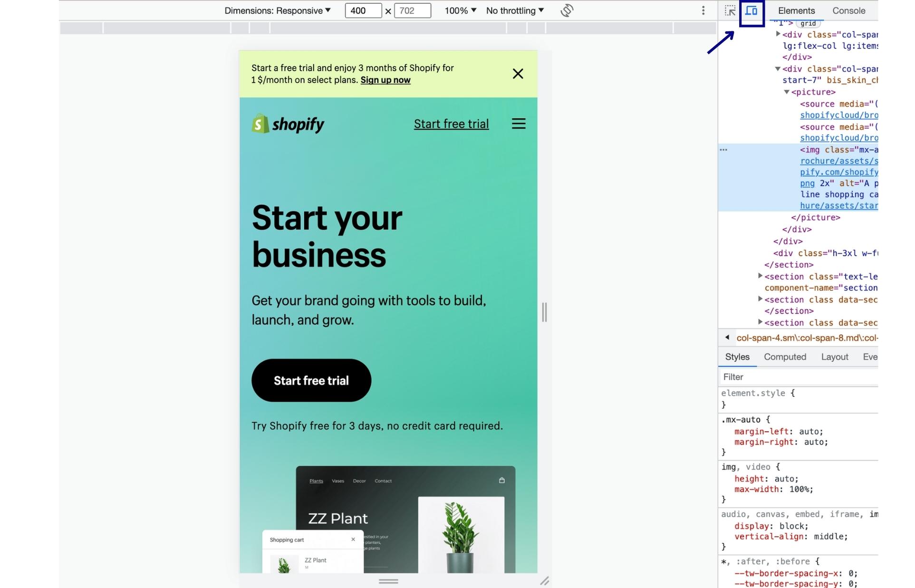Click the viewport width input showing 400
Screen dimensions: 915x588
coord(364,10)
